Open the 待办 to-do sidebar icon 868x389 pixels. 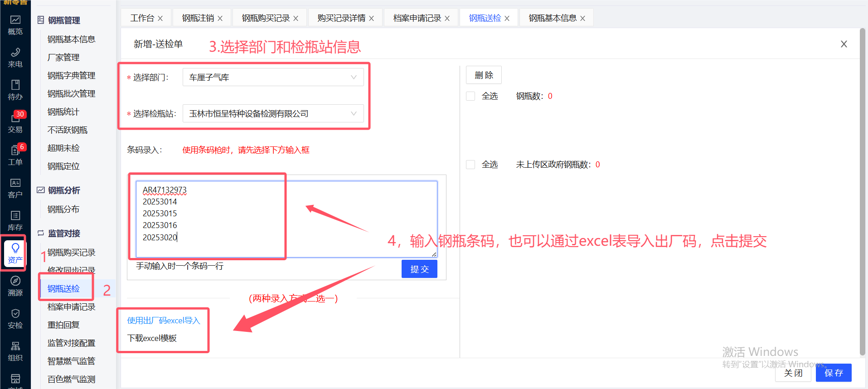(x=15, y=90)
